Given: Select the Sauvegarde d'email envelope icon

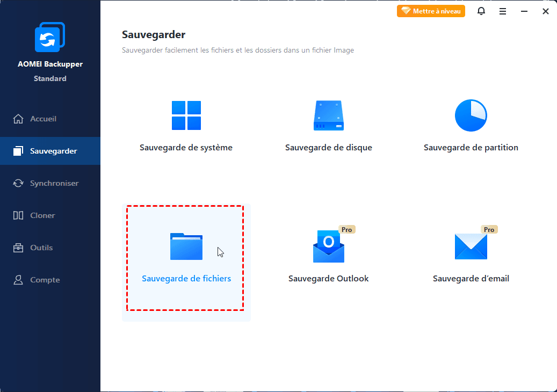Looking at the screenshot, I should (471, 246).
